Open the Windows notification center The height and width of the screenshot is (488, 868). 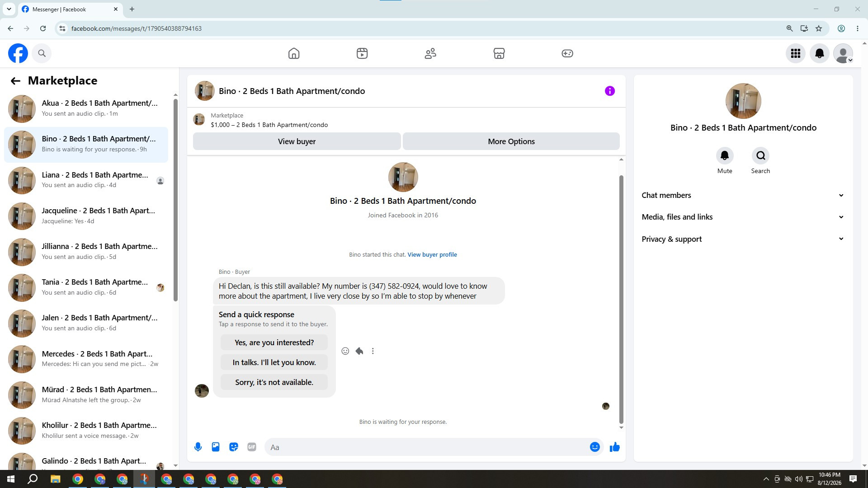point(854,479)
